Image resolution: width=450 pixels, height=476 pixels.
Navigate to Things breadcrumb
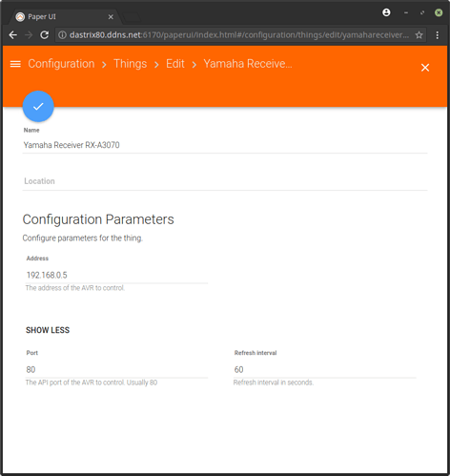131,64
